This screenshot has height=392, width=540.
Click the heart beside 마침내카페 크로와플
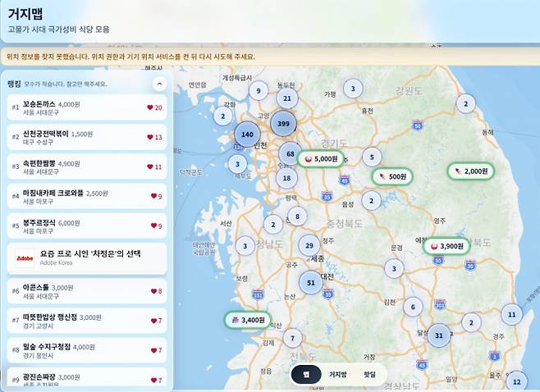[153, 196]
